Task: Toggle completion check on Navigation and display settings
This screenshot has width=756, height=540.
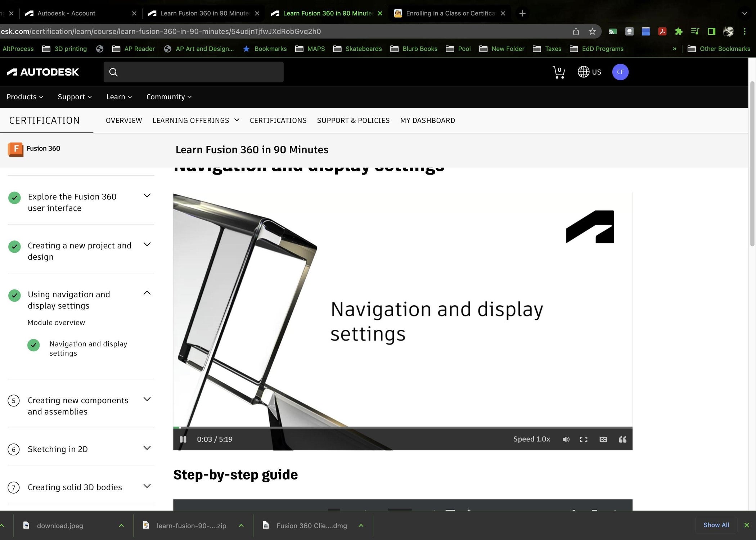Action: pos(33,345)
